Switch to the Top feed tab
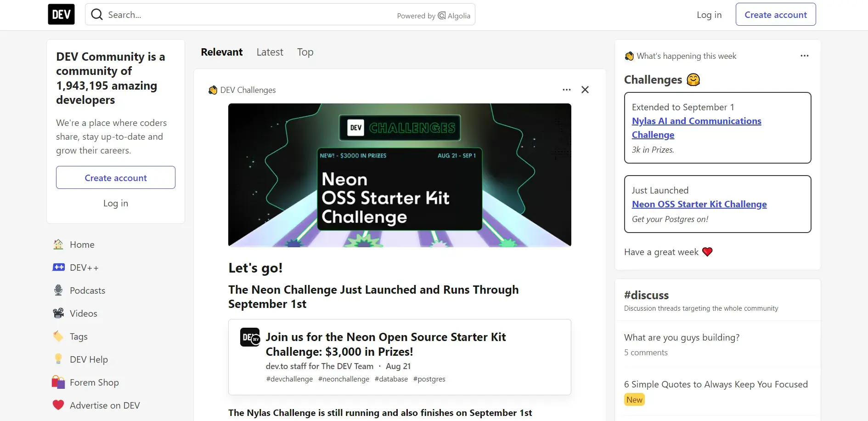868x421 pixels. (x=305, y=52)
